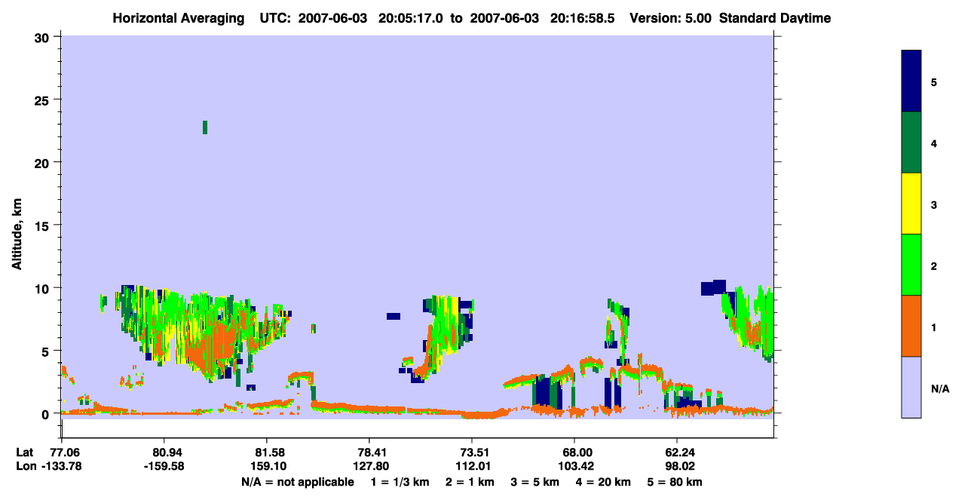The width and height of the screenshot is (980, 503).
Task: Click the 'Lat' axis row label
Action: pos(24,452)
